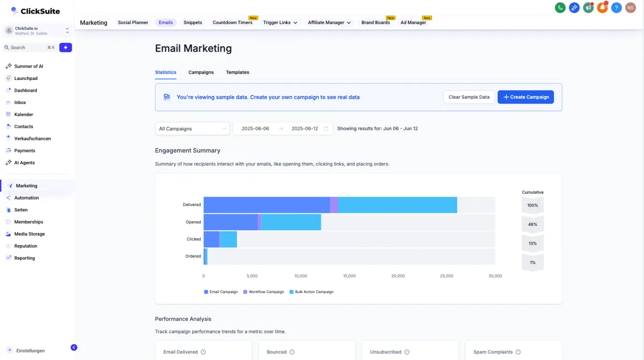Select Emails in the top navigation
Viewport: 644px width, 360px height.
tap(166, 23)
